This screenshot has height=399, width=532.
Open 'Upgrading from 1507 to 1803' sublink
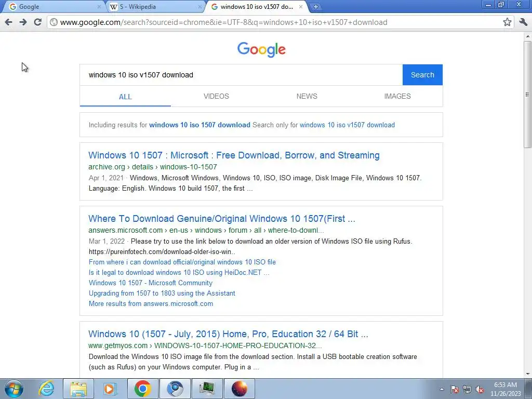[x=162, y=293]
